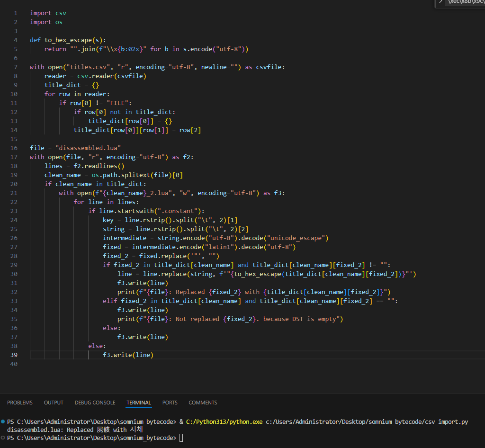Open the OUTPUT panel tab

tap(54, 403)
